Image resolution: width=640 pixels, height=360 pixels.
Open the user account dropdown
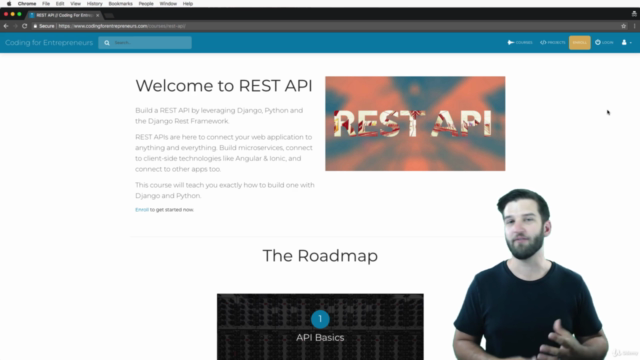627,42
